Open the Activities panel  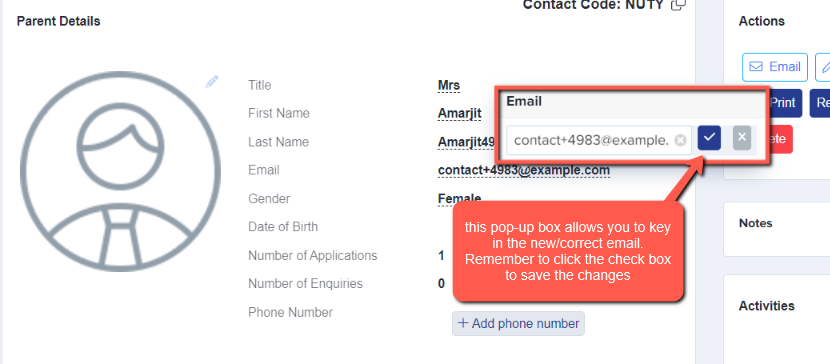766,306
